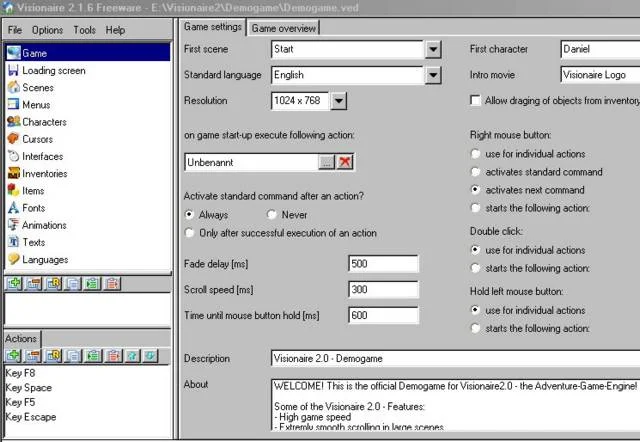Select Double click 'use for individual actions'

(x=475, y=250)
